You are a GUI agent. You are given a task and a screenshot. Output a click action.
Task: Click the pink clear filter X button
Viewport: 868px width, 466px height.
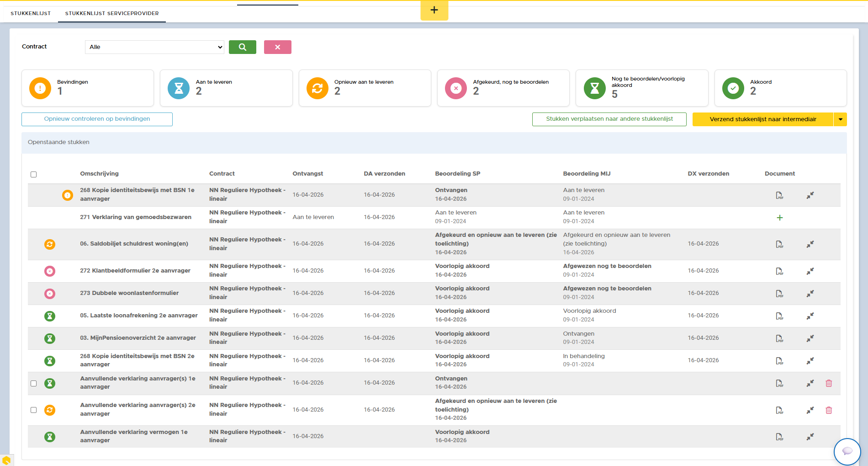[277, 47]
